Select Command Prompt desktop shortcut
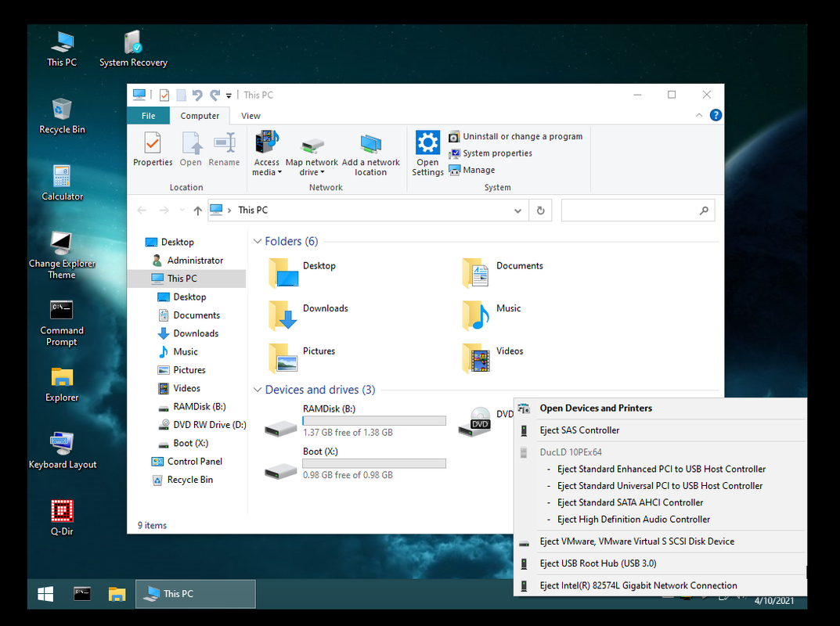 [62, 323]
